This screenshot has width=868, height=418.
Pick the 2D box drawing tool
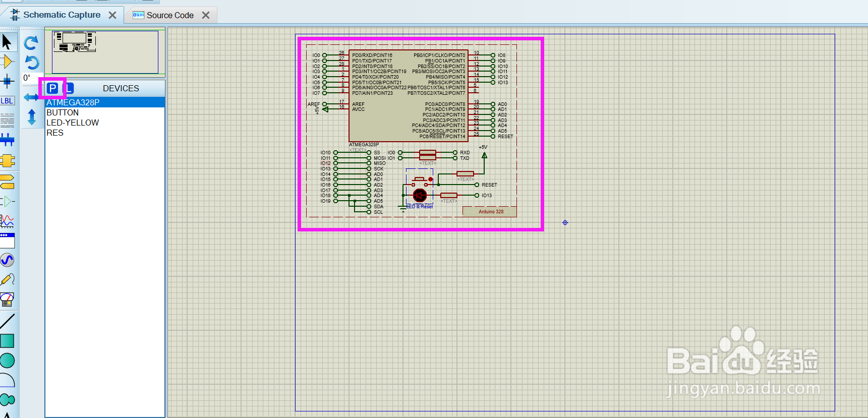click(x=7, y=341)
